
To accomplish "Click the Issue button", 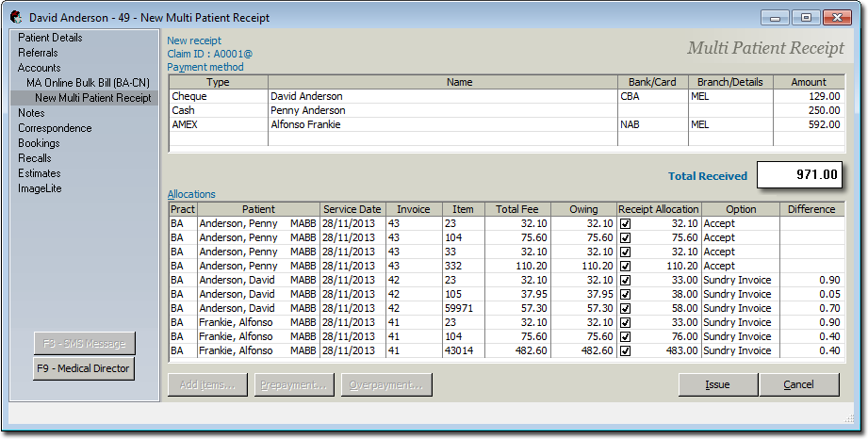I will tap(717, 384).
